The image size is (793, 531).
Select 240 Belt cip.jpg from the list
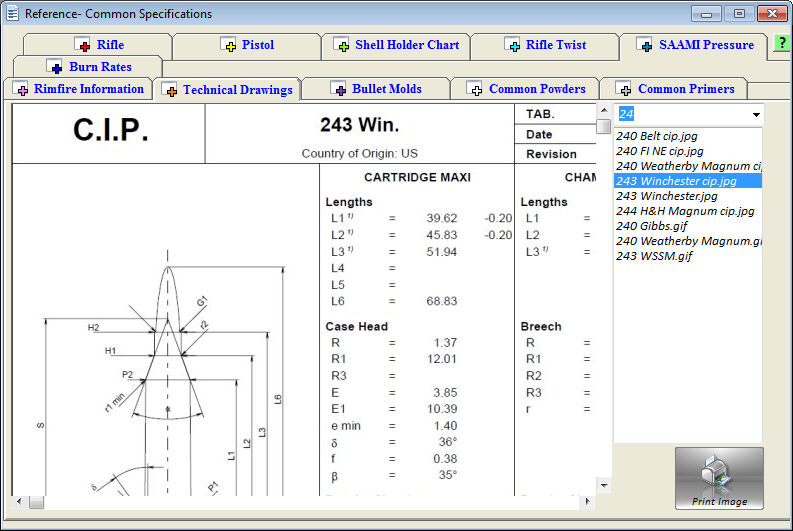688,136
